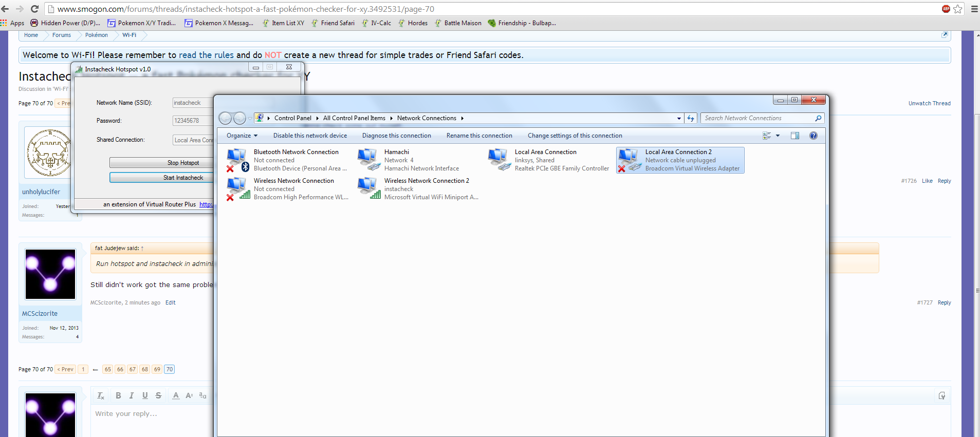Image resolution: width=980 pixels, height=437 pixels.
Task: Go to page 69 in bottom pagination
Action: point(157,369)
